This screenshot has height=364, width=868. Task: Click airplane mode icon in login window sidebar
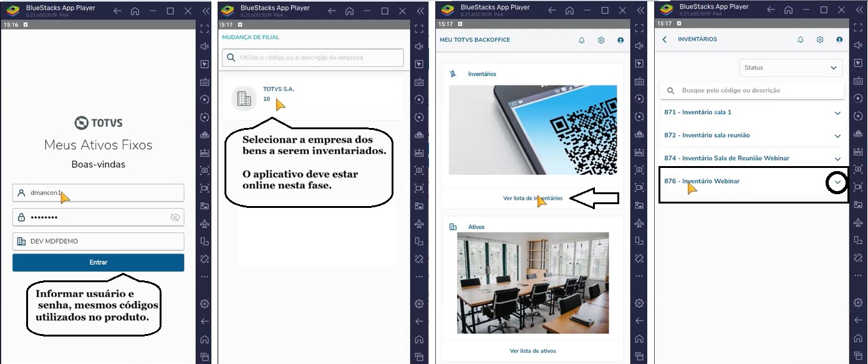205,224
